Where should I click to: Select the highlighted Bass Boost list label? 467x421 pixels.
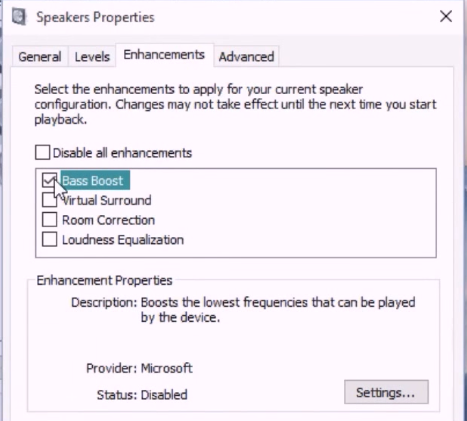pos(95,180)
